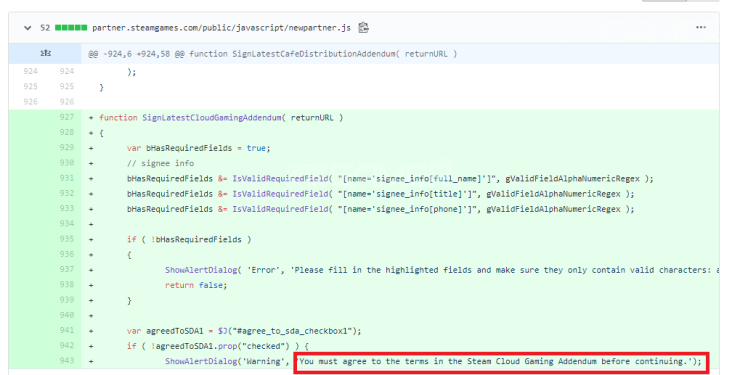Viewport: 740px width, 375px height.
Task: Click the signee_info[phone] validation line
Action: [x=380, y=209]
